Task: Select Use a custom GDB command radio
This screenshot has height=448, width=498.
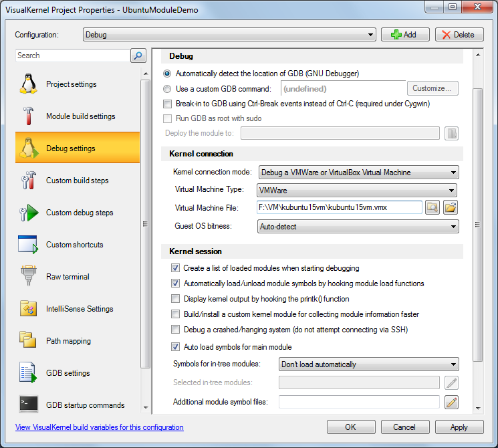Action: pyautogui.click(x=167, y=89)
